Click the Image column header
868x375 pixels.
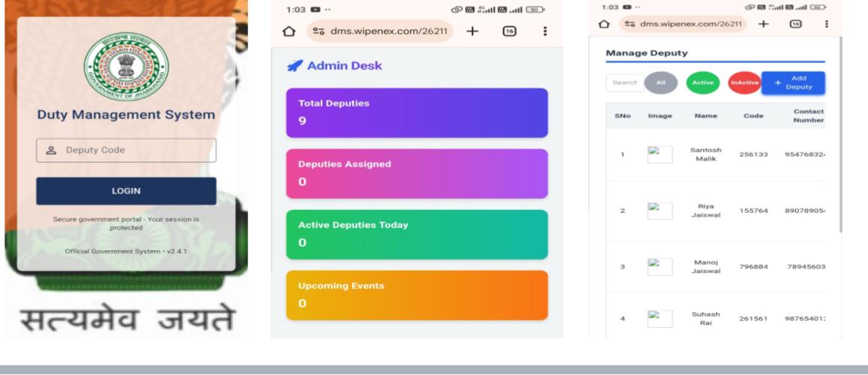[x=660, y=115]
